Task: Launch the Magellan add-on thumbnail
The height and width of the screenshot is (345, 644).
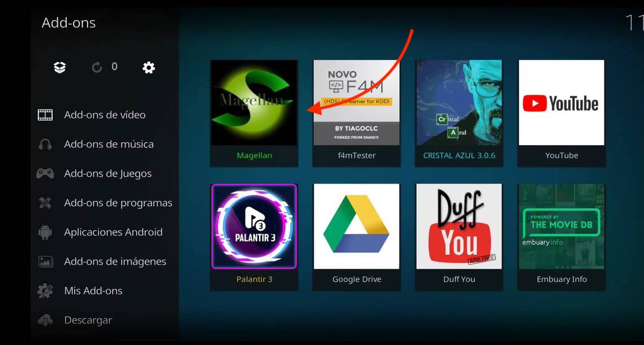Action: tap(254, 103)
